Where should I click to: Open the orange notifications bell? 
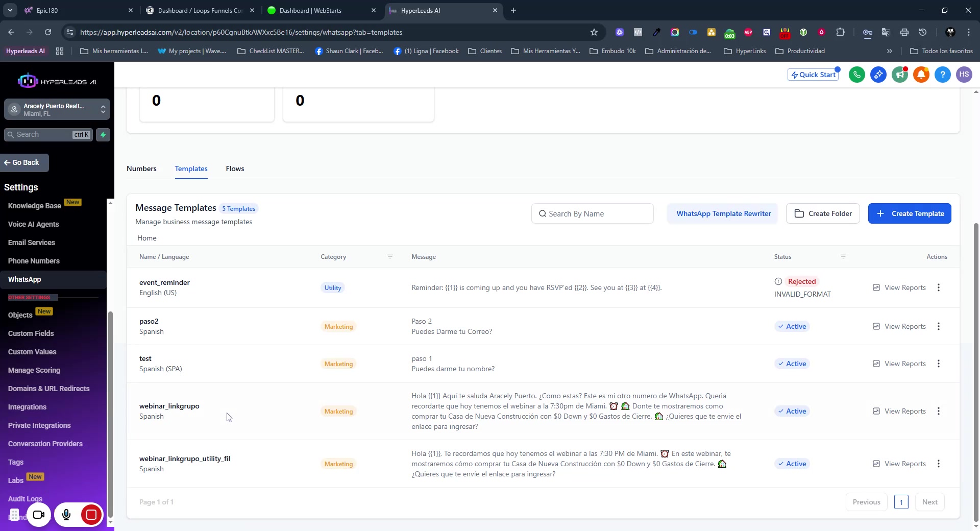click(921, 75)
